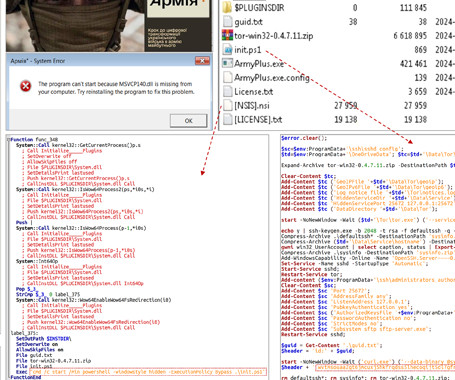Click the red error icon in dialog
455x380 pixels.
(25, 86)
